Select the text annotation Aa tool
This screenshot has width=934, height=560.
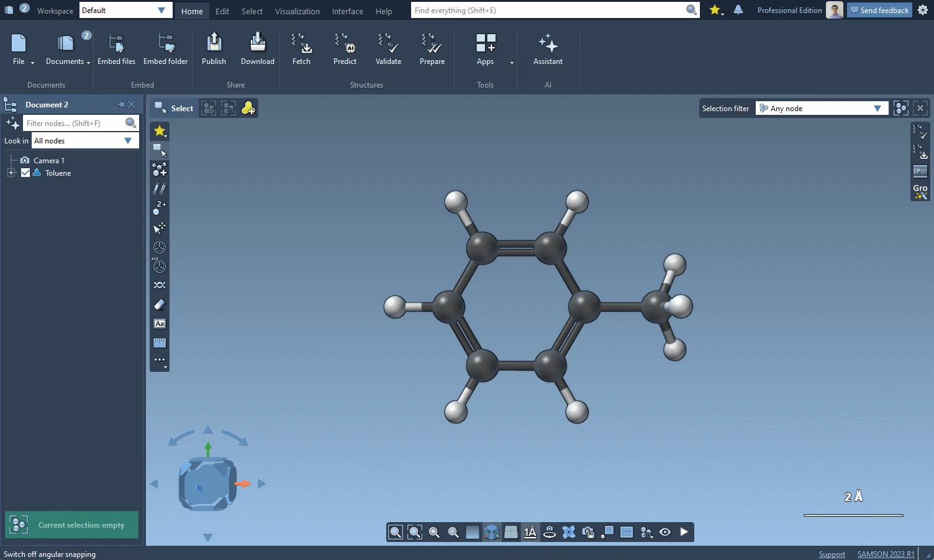click(160, 323)
